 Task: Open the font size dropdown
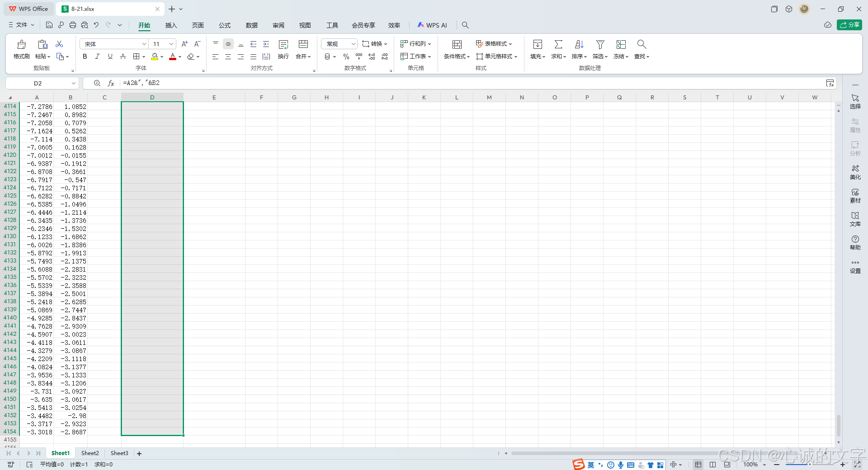[170, 44]
